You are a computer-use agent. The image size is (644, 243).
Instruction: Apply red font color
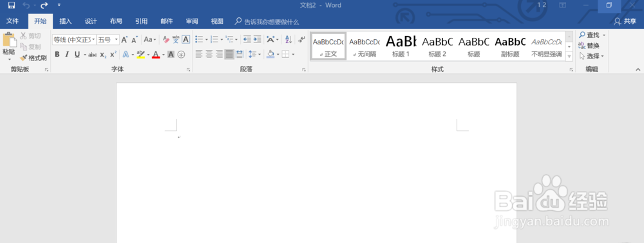coord(156,55)
